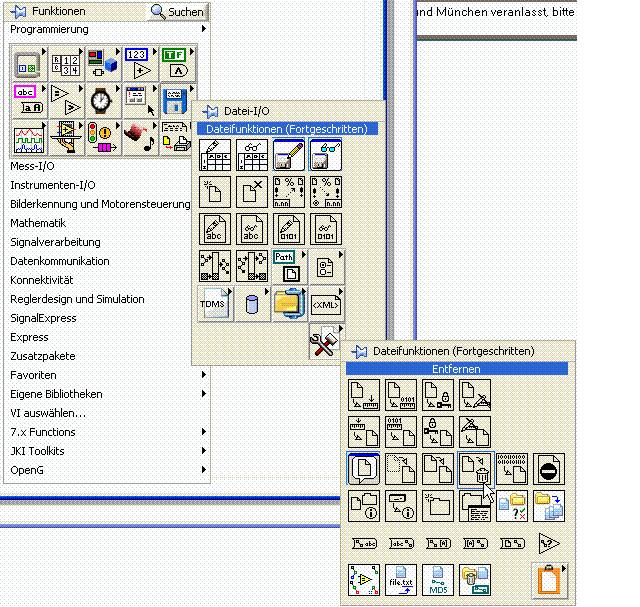
Task: Pin the Dateifunktionen (Fortgeschritten) subpalette thumbtack
Action: click(x=359, y=351)
